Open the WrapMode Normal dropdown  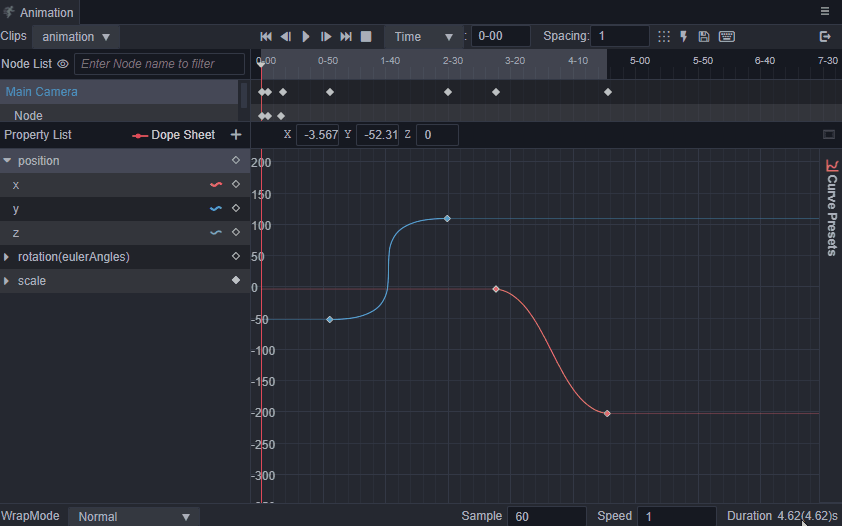[134, 516]
